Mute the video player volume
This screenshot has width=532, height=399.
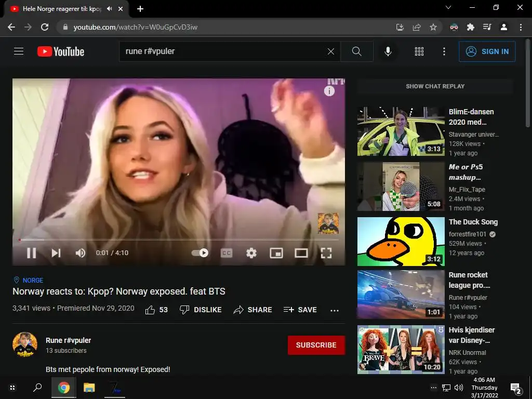(x=81, y=253)
